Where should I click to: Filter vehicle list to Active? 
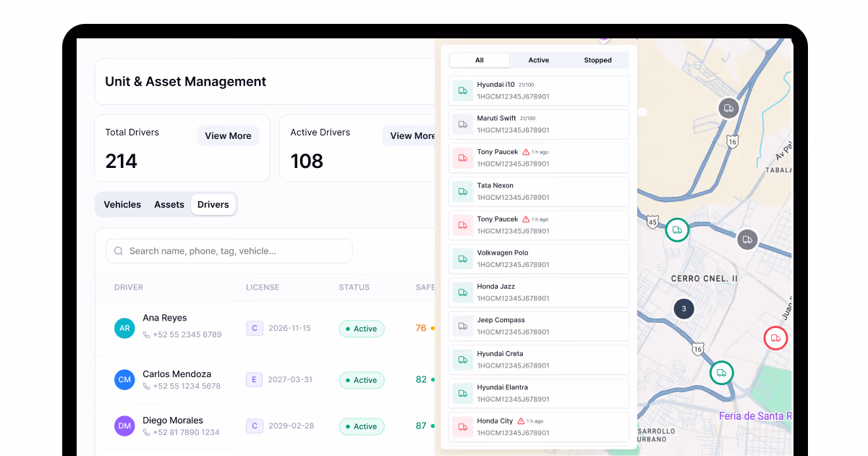point(539,60)
